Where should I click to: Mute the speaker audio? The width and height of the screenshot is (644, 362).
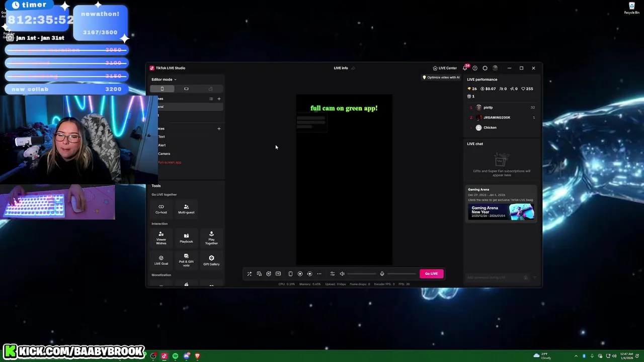(342, 274)
